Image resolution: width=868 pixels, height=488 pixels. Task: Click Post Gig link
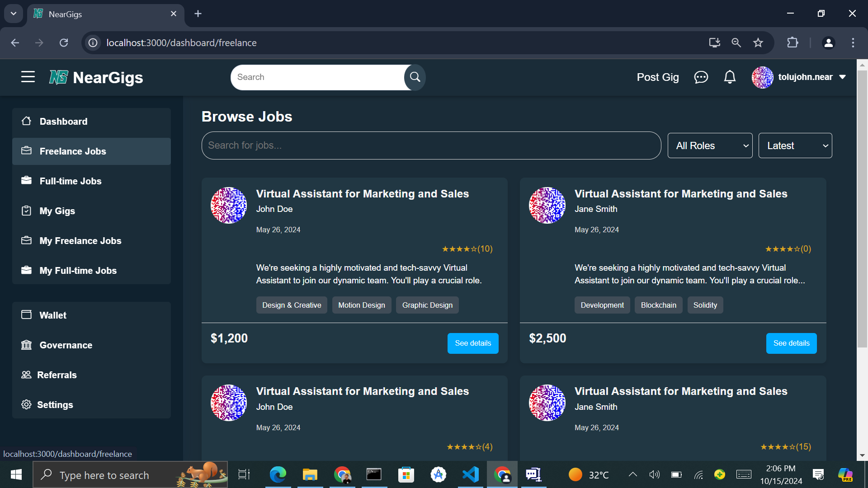pos(657,77)
